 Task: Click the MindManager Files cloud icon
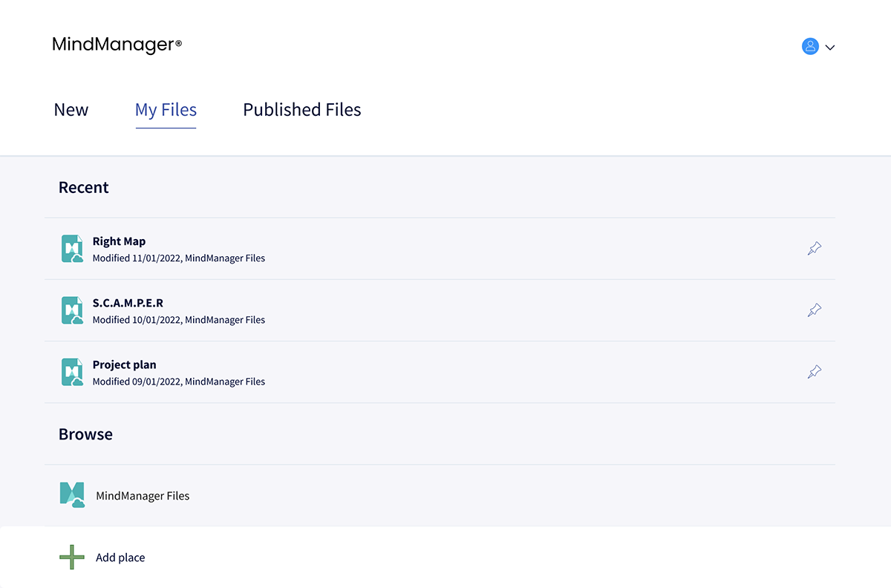click(72, 494)
